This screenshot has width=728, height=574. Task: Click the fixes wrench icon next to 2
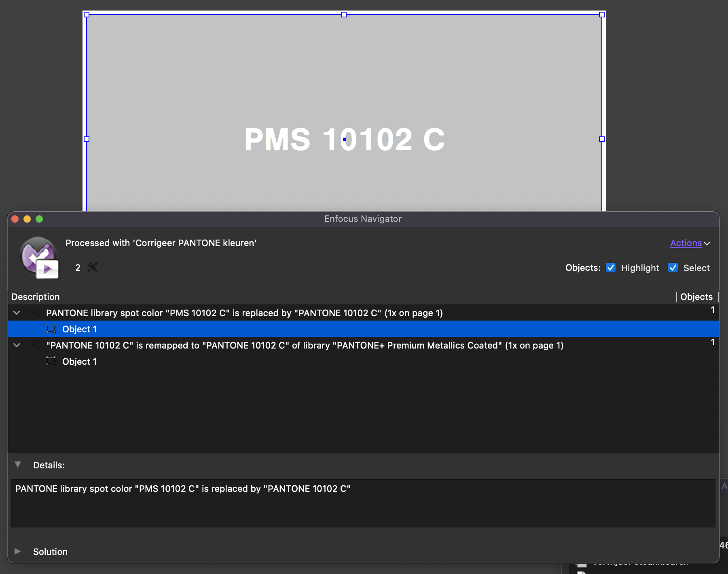click(93, 267)
